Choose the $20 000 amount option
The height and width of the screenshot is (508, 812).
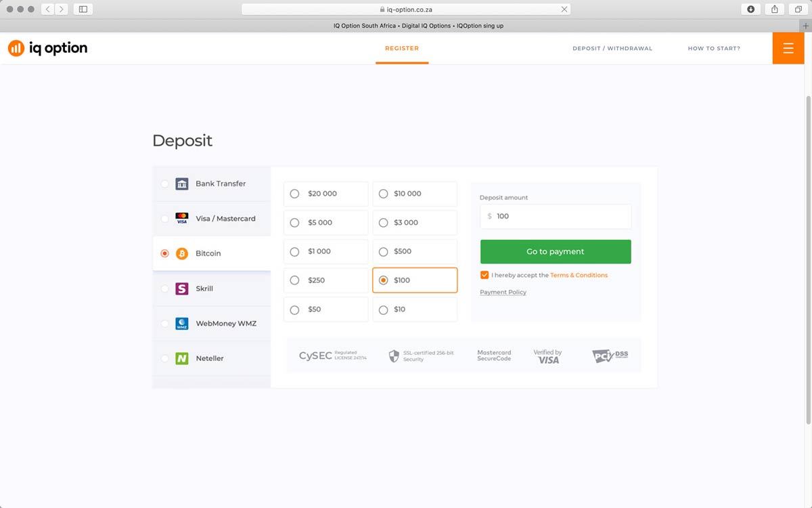tap(326, 194)
